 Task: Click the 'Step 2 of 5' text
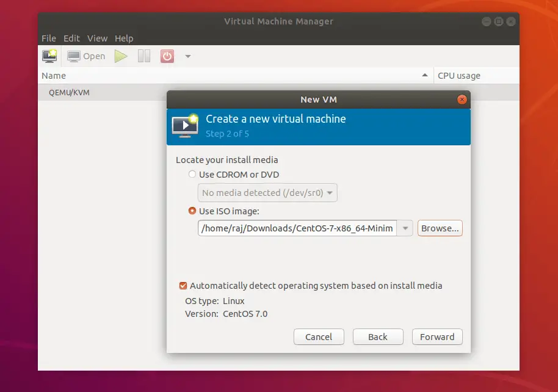click(x=227, y=134)
